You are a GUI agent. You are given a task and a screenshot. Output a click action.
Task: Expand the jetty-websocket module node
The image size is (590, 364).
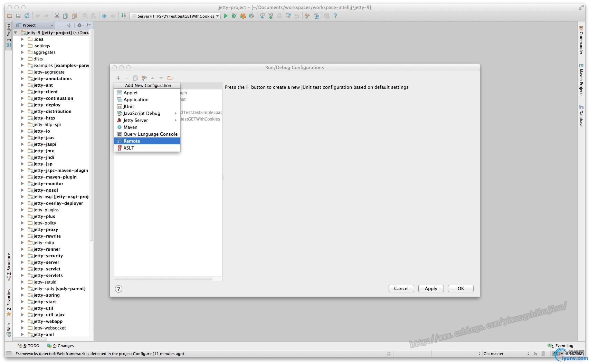point(22,328)
